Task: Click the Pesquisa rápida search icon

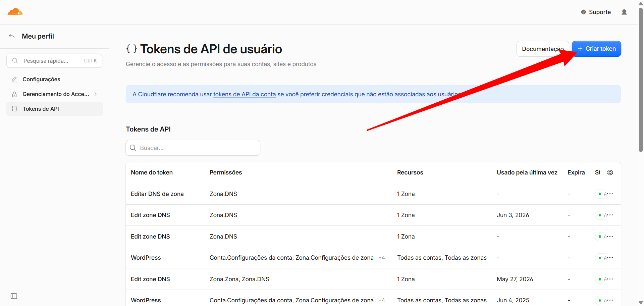Action: (15, 61)
